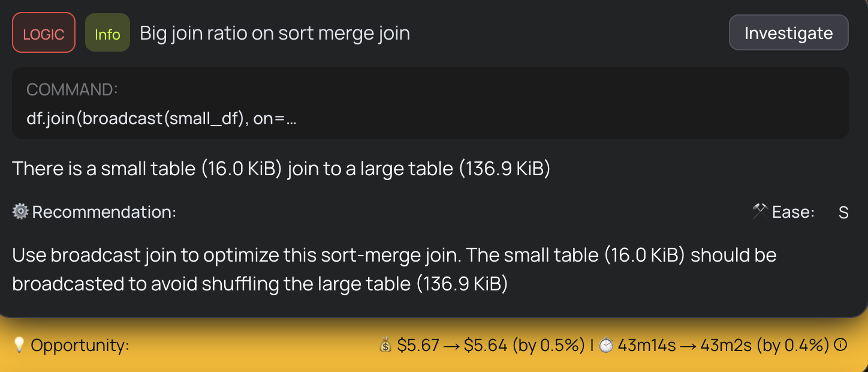Select the LOGIC category badge
Viewport: 868px width, 372px height.
pyautogui.click(x=43, y=34)
